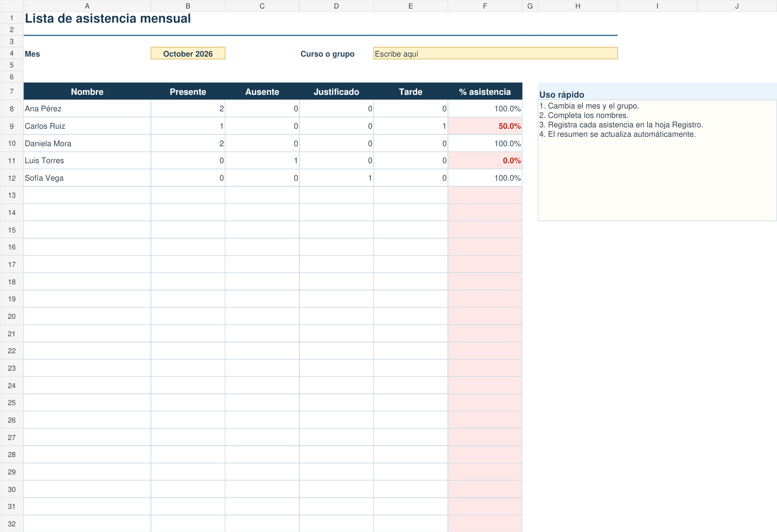Viewport: 777px width, 532px height.
Task: Select column H header
Action: 578,6
